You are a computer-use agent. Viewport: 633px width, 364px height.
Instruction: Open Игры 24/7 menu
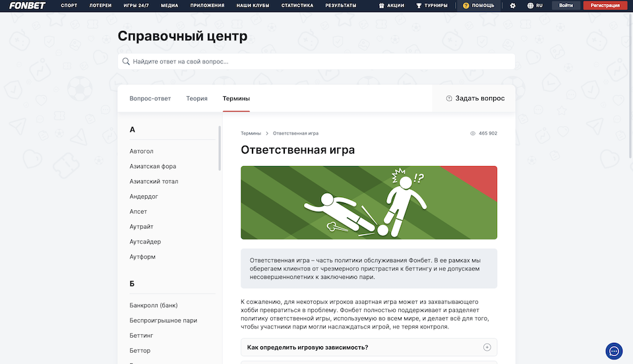136,6
